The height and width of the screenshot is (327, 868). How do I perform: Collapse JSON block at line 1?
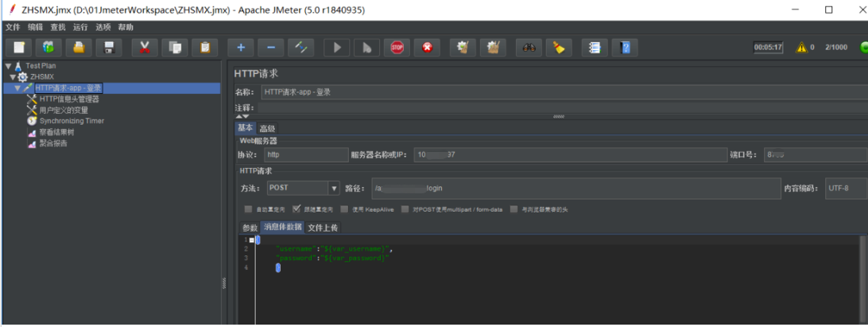[x=252, y=240]
